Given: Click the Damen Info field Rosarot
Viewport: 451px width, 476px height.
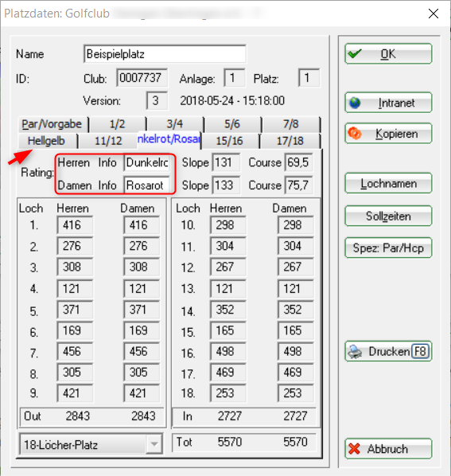Looking at the screenshot, I should tap(146, 185).
